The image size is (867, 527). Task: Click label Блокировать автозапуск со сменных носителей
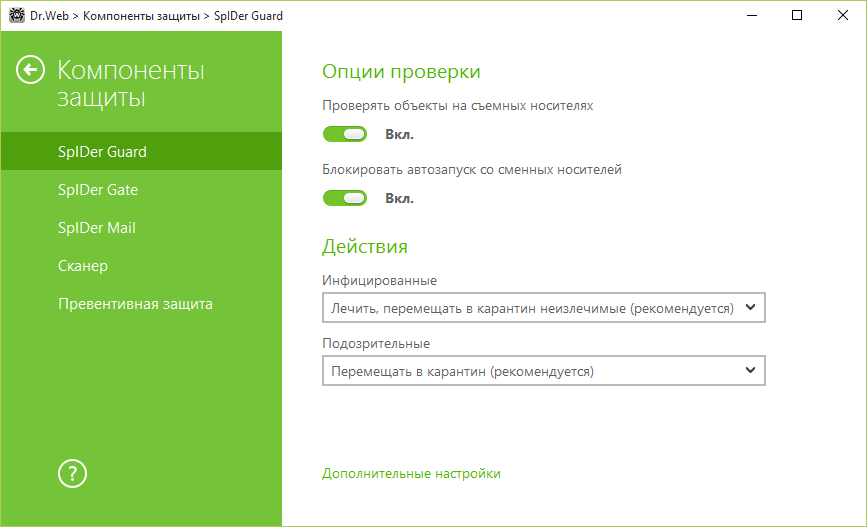pyautogui.click(x=472, y=169)
